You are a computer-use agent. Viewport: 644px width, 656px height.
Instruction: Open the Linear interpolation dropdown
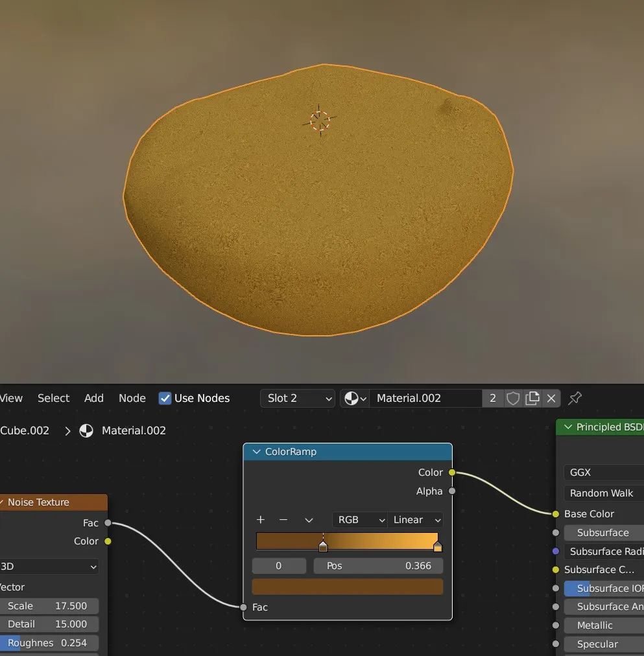point(416,520)
